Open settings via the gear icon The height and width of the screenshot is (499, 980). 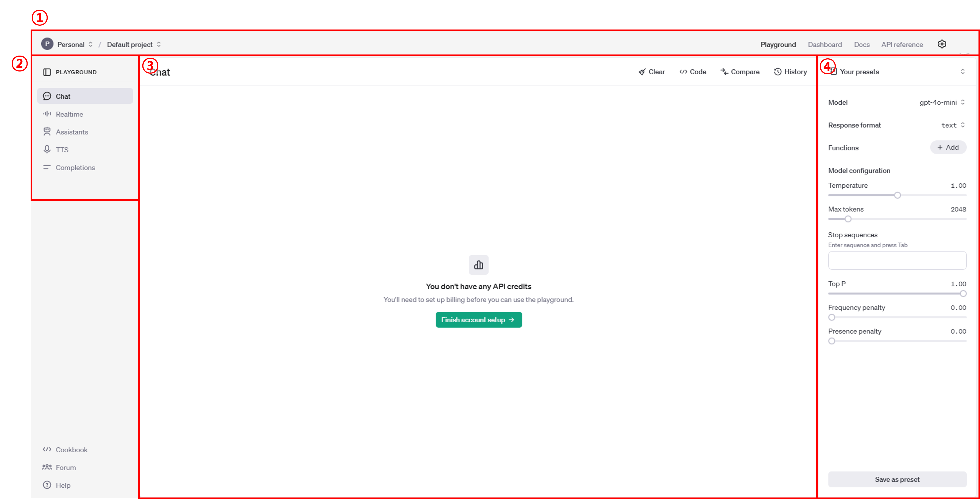[942, 44]
